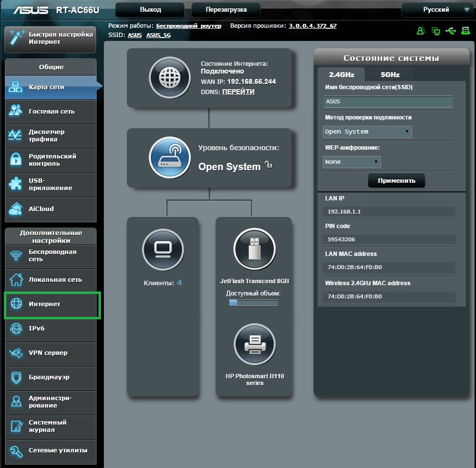
Task: Click the JetFlash Transcend USB drive icon
Action: click(255, 249)
